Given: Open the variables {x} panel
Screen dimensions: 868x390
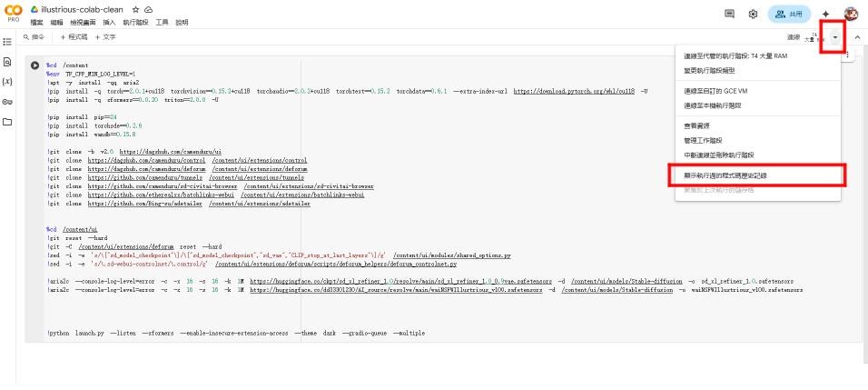Looking at the screenshot, I should click(7, 81).
